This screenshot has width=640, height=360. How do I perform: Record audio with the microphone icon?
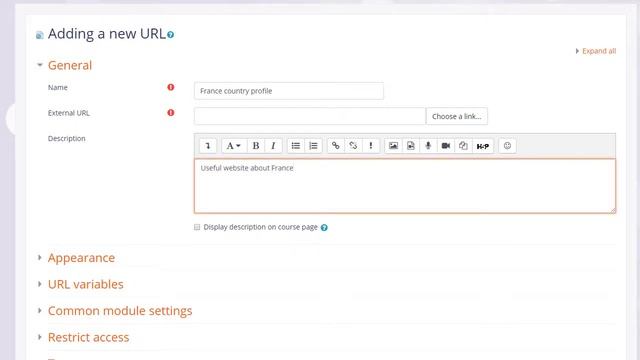pos(428,146)
